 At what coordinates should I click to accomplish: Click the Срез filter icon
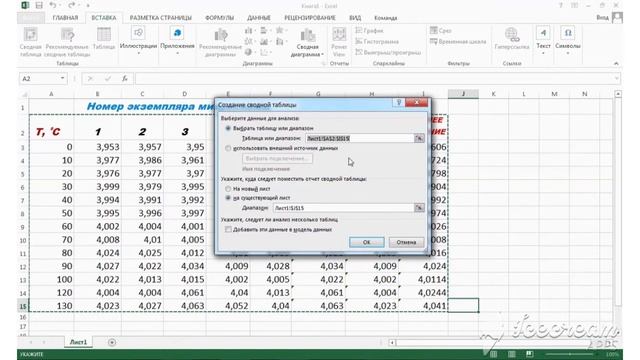(440, 31)
